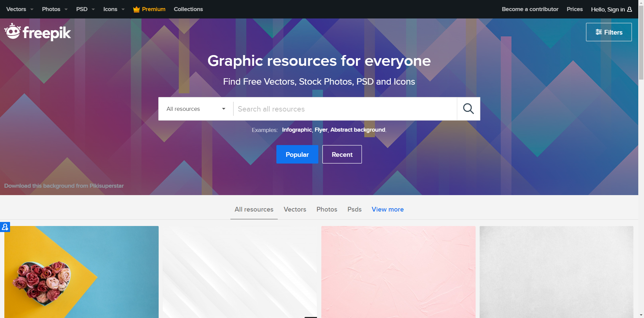Image resolution: width=644 pixels, height=318 pixels.
Task: Click the Premium crown icon
Action: tap(136, 9)
